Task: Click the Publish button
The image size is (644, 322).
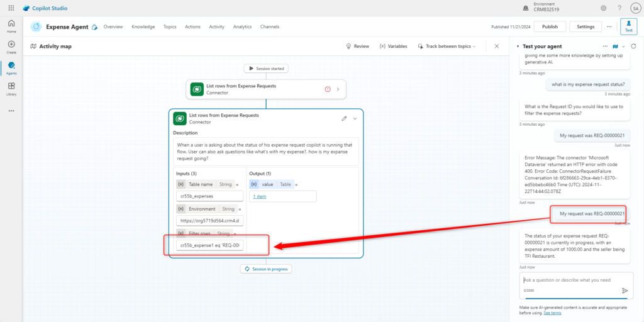Action: tap(550, 26)
